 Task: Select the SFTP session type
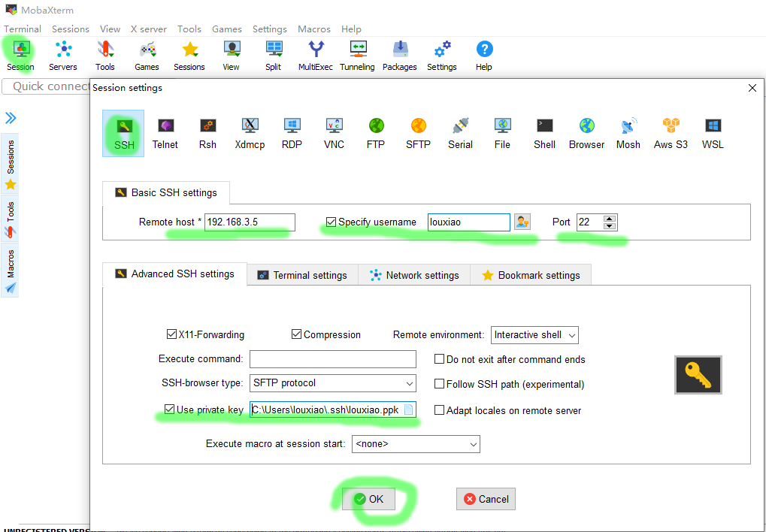[x=418, y=133]
